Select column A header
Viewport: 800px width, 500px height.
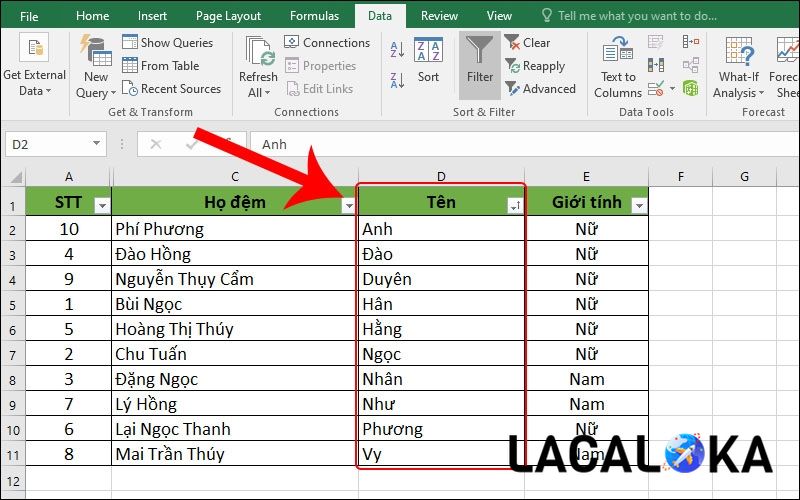[x=68, y=177]
